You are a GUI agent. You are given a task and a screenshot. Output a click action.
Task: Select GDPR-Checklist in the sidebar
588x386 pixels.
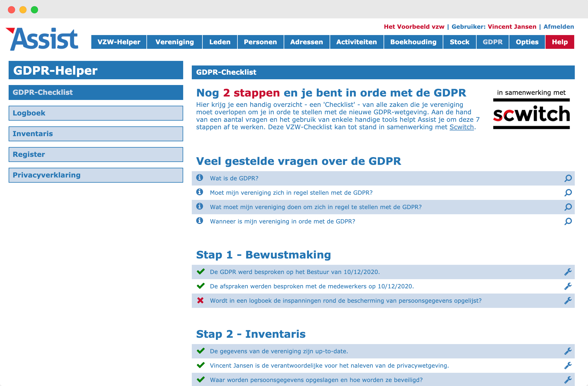tap(96, 92)
